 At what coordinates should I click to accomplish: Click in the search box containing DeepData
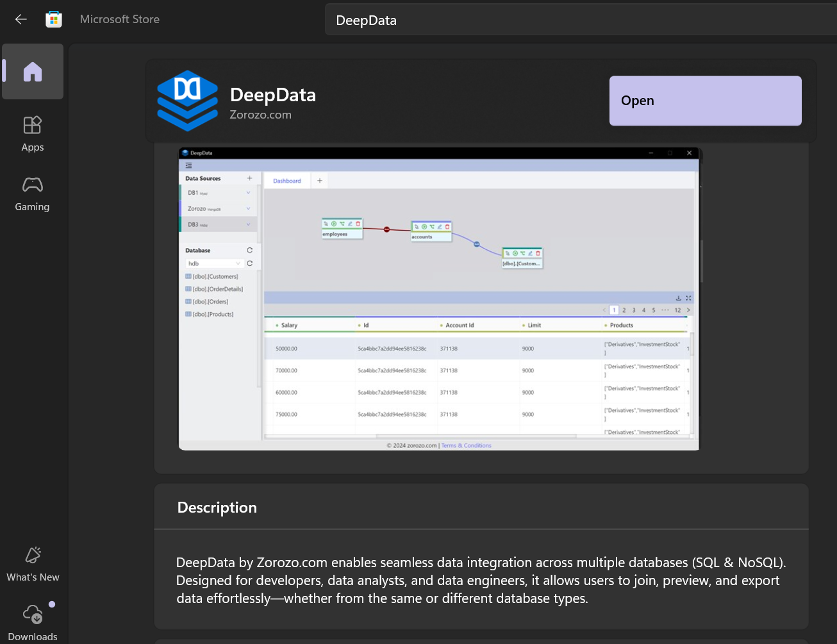click(581, 20)
